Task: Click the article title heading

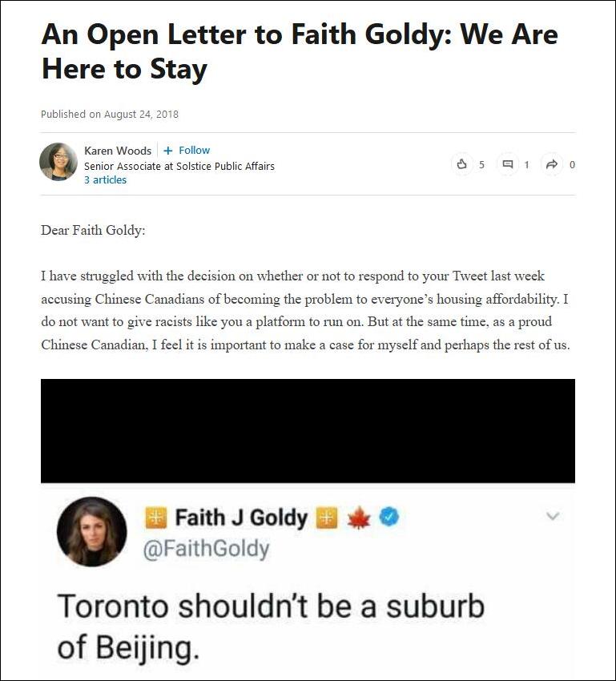Action: [300, 51]
